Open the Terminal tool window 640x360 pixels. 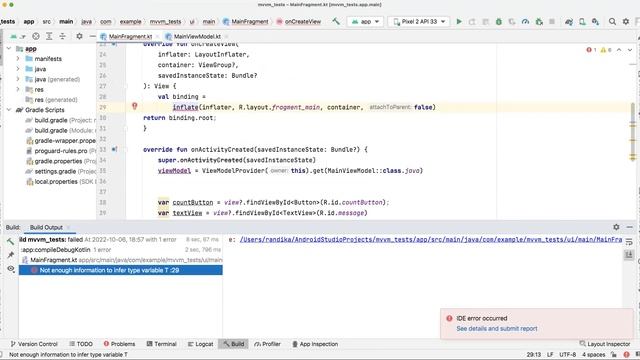[161, 344]
